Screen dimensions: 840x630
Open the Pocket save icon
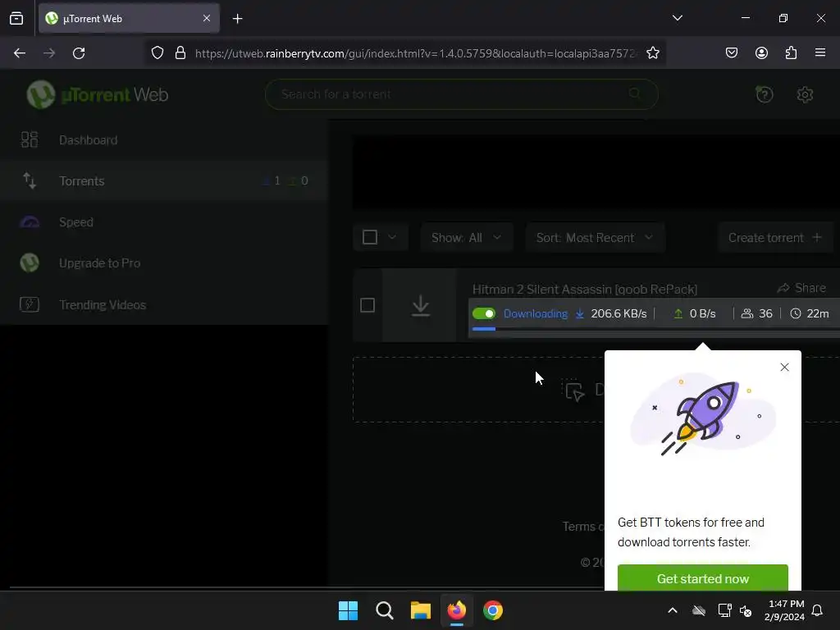[731, 52]
